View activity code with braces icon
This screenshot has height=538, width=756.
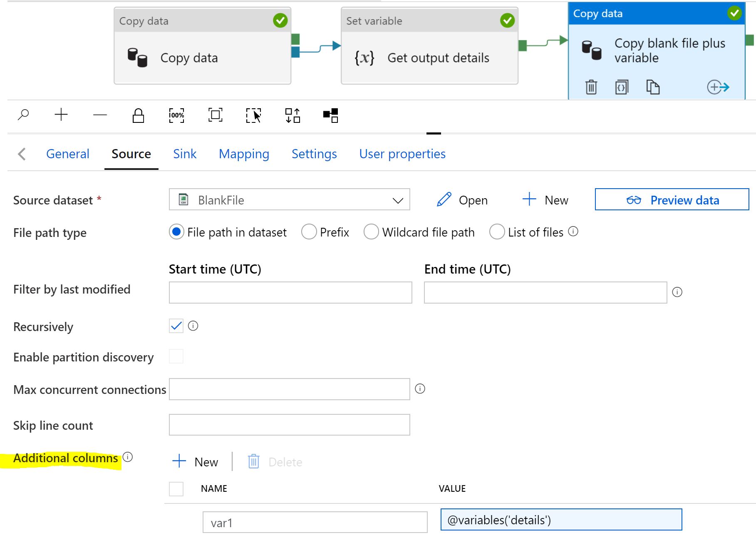(622, 87)
